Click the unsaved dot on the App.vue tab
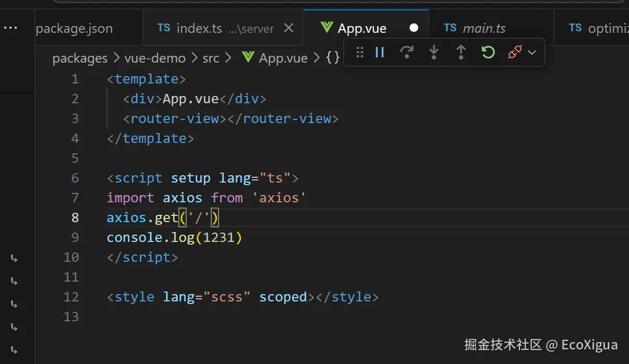Screen dimensions: 629x364 pyautogui.click(x=414, y=28)
